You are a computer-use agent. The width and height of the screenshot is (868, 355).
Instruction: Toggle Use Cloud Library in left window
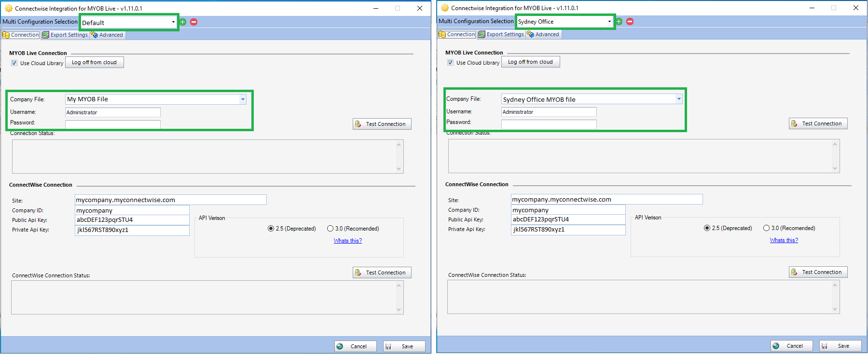pos(14,63)
